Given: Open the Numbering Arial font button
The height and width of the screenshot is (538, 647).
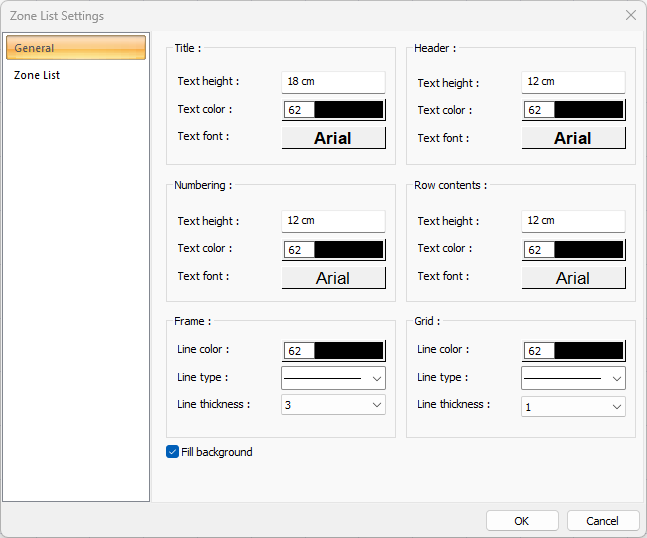Looking at the screenshot, I should pyautogui.click(x=333, y=278).
